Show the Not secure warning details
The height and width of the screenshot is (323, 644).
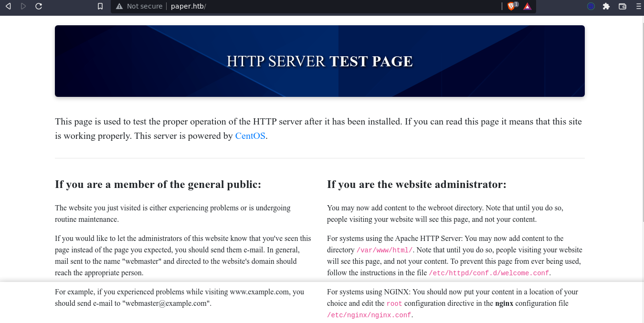139,6
